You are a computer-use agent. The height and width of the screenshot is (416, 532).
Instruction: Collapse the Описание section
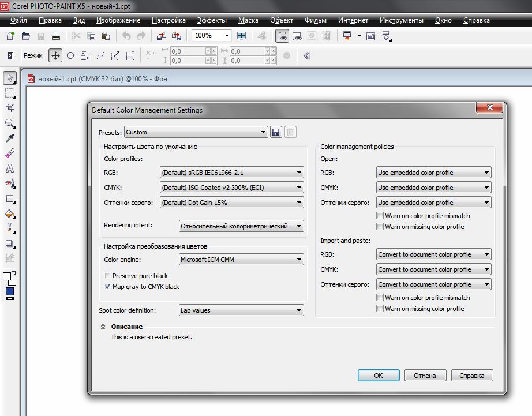tap(103, 327)
